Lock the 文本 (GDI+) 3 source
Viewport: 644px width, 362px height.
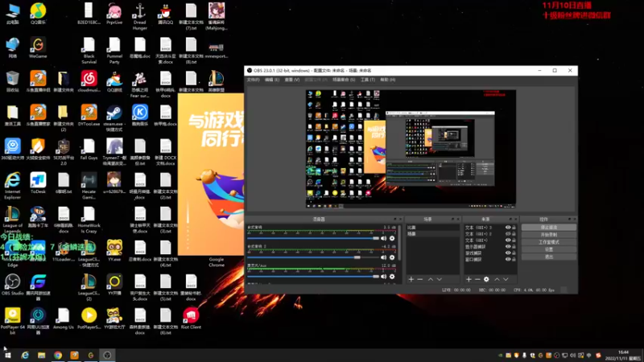(514, 228)
